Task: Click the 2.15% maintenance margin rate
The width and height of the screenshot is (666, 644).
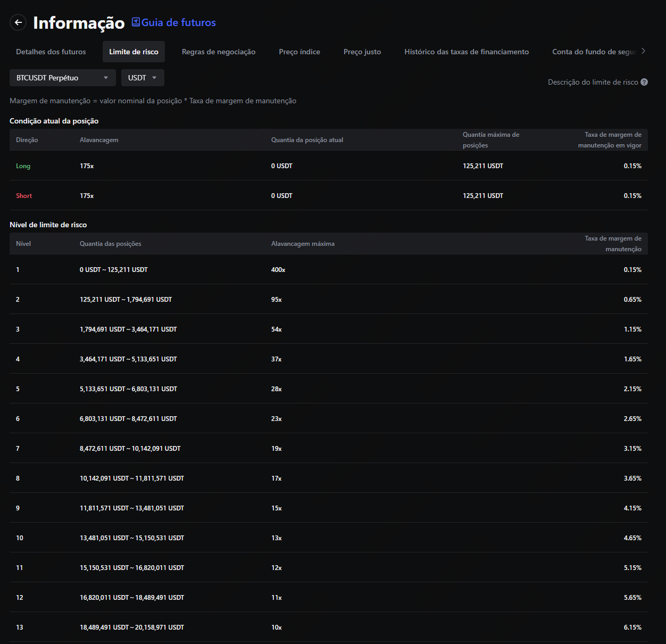Action: (x=632, y=389)
